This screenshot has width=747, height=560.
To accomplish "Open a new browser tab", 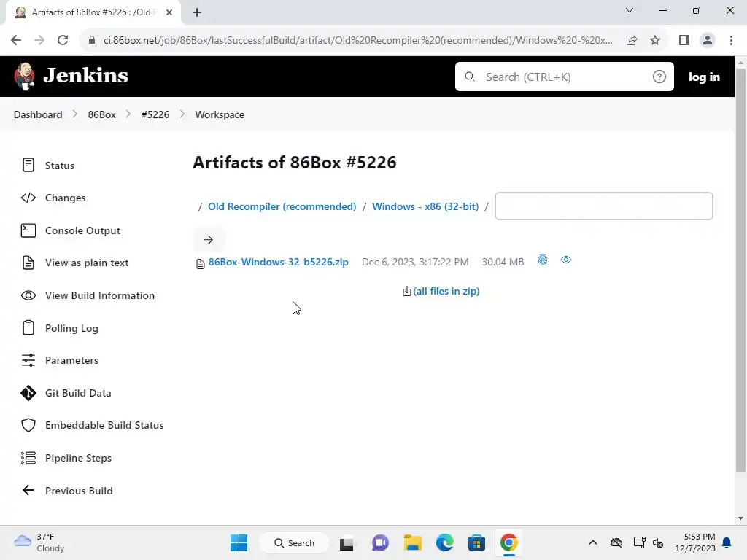I will click(x=197, y=12).
